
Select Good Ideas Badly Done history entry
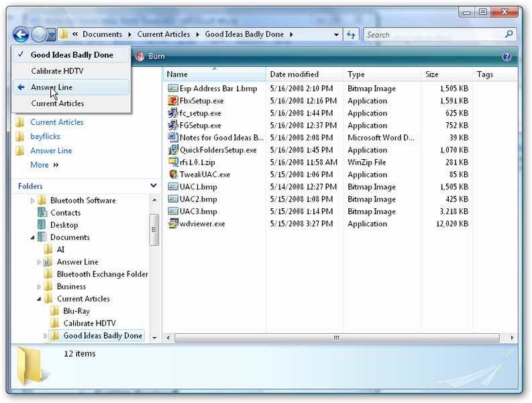tap(71, 54)
